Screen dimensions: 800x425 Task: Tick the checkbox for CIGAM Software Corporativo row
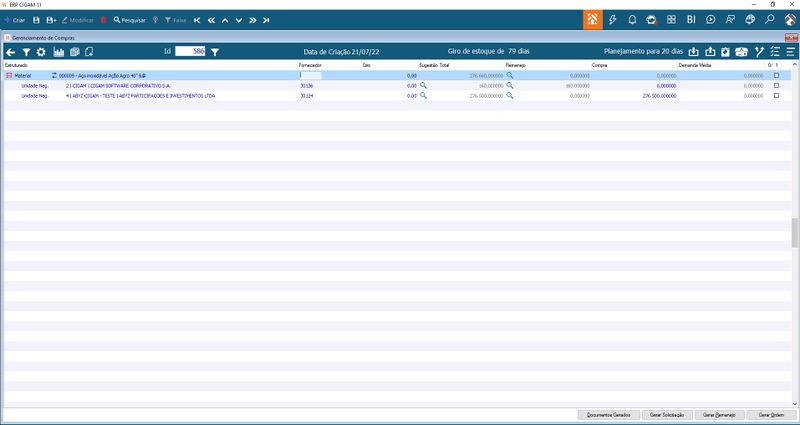click(777, 85)
